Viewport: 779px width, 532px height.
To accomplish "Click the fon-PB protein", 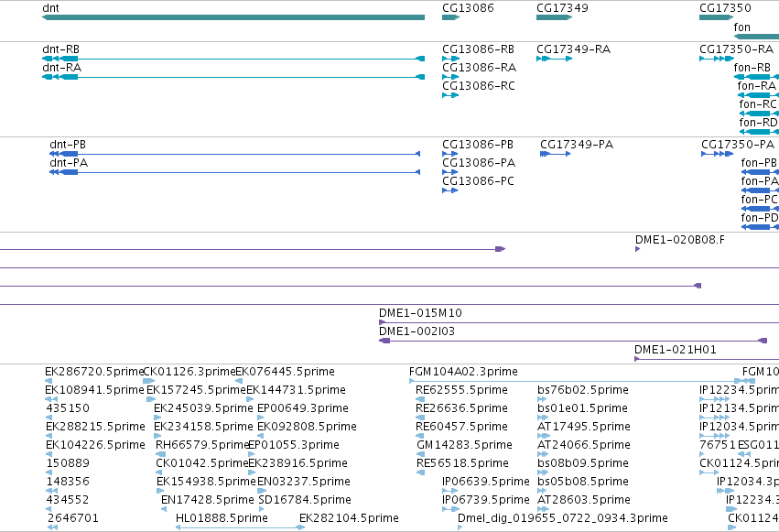I will tap(760, 172).
